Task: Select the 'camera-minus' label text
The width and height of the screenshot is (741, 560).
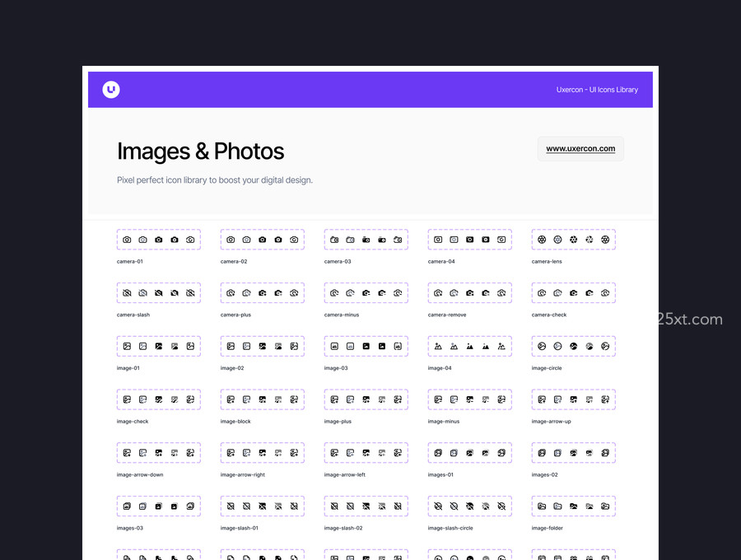Action: pyautogui.click(x=342, y=315)
